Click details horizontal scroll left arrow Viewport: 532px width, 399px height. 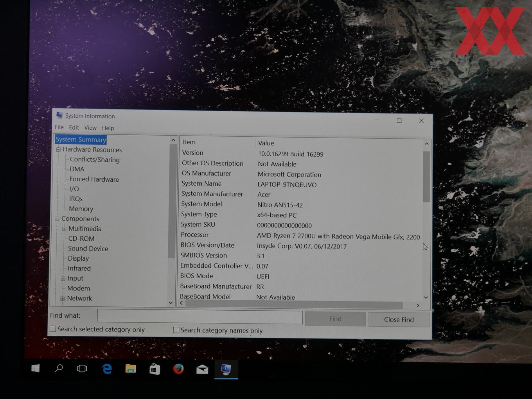pos(181,303)
